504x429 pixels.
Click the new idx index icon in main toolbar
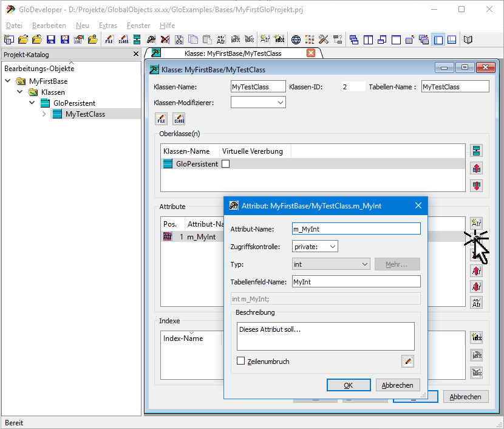coord(279,39)
